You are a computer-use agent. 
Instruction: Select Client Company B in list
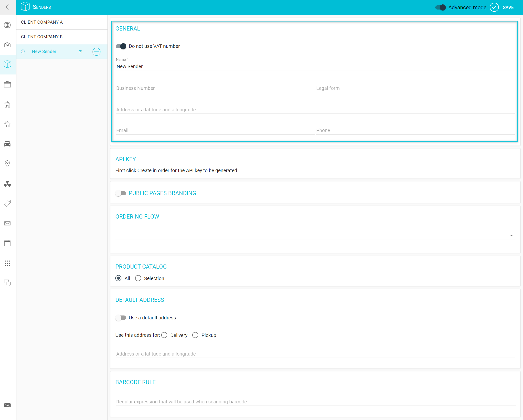tap(62, 37)
